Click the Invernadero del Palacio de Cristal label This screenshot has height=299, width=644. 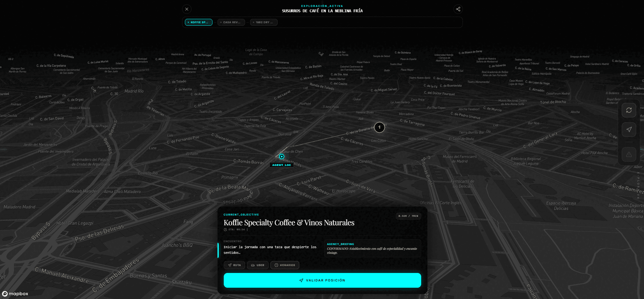tap(91, 162)
